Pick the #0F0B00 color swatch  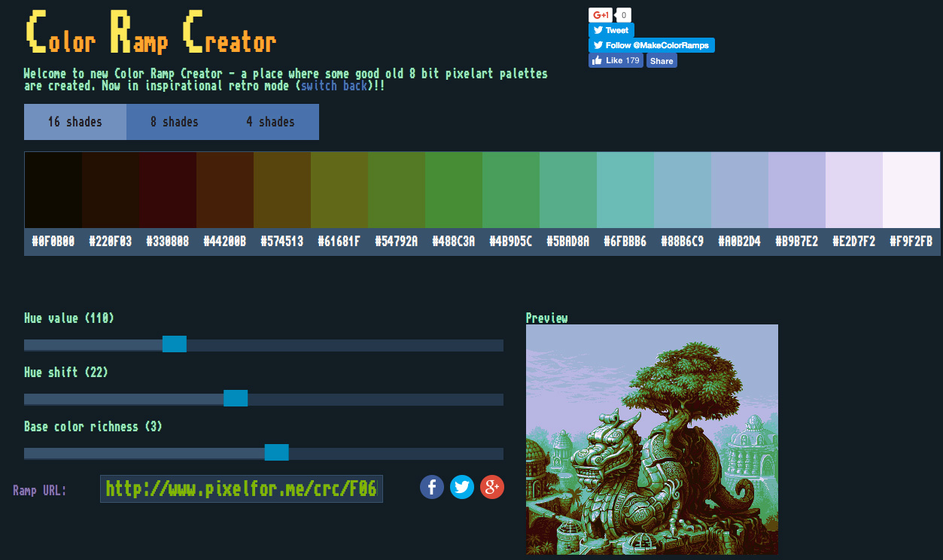click(x=53, y=190)
